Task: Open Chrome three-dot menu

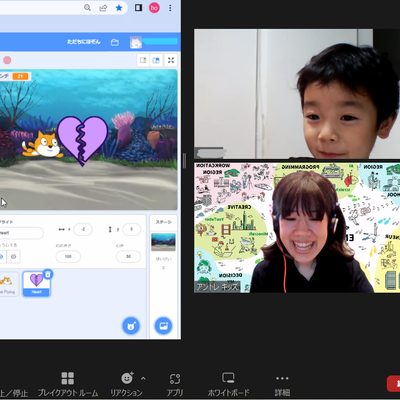Action: pyautogui.click(x=170, y=8)
